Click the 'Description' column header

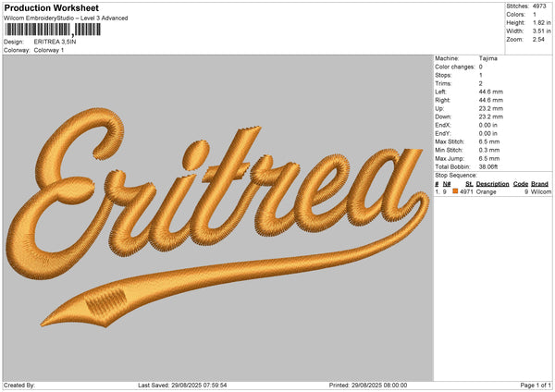(x=492, y=184)
